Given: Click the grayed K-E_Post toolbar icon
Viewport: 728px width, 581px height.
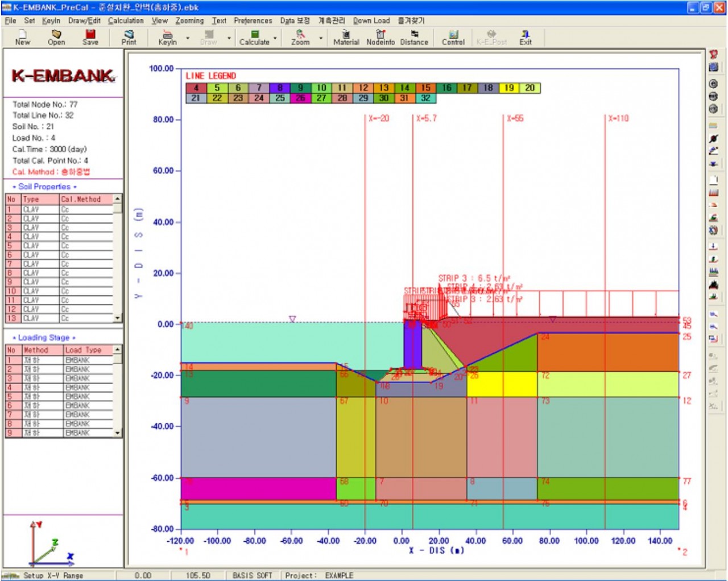Looking at the screenshot, I should tap(491, 38).
